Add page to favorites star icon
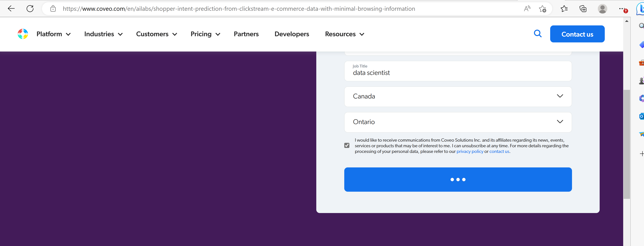Viewport: 644px width, 246px height. tap(542, 9)
